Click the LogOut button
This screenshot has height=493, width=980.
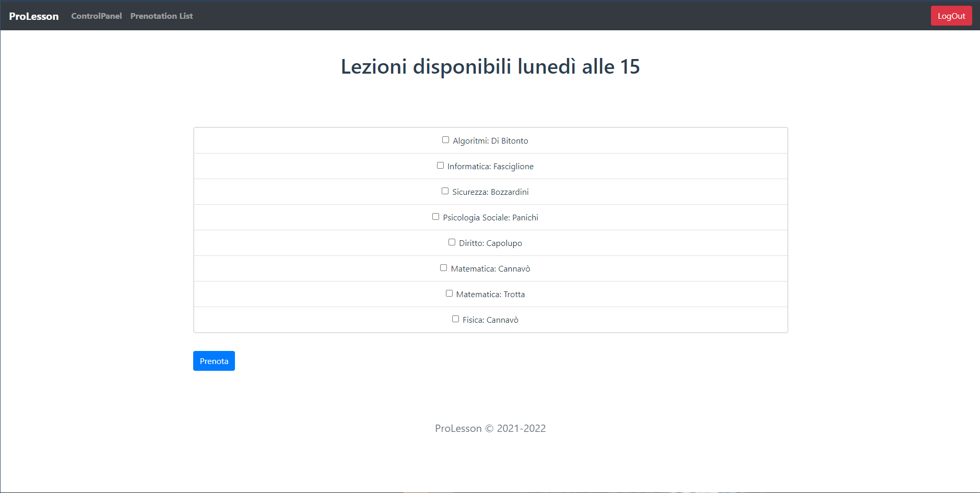click(951, 16)
